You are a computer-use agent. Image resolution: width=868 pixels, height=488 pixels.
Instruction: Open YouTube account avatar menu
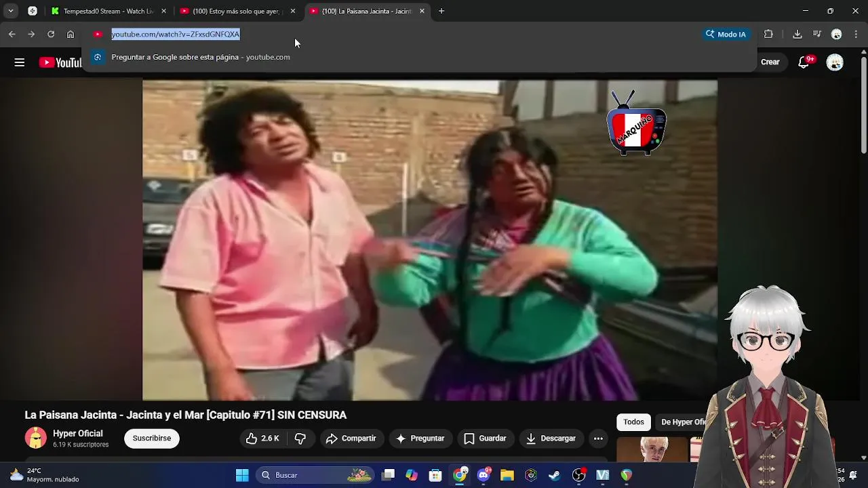(x=835, y=62)
